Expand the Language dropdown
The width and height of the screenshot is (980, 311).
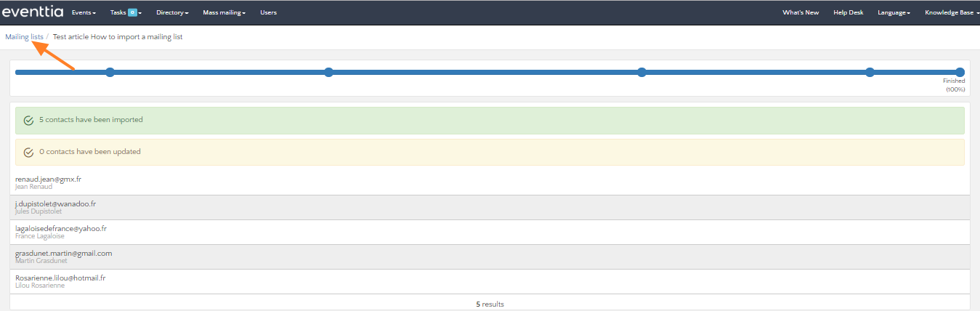pos(894,12)
